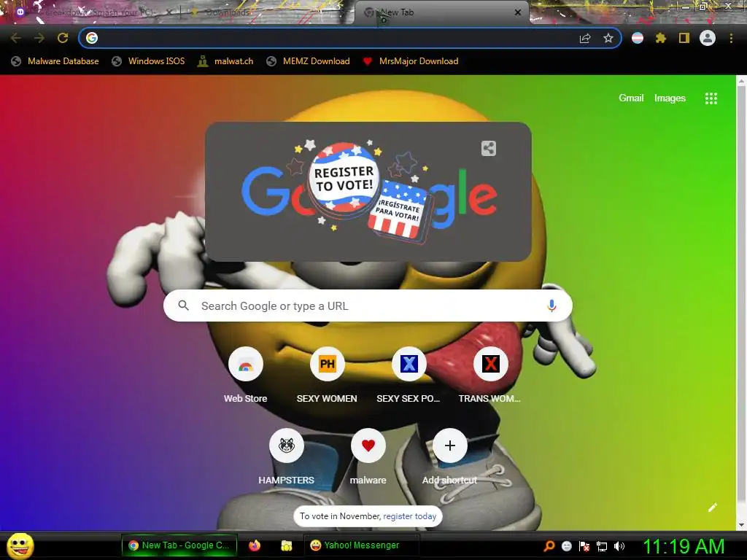Viewport: 747px width, 560px height.
Task: Bookmark this tab with the star icon
Action: (608, 38)
